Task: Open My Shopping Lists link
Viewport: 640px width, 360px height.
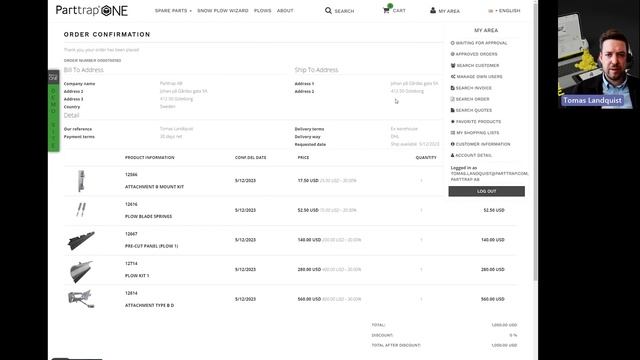Action: 478,133
